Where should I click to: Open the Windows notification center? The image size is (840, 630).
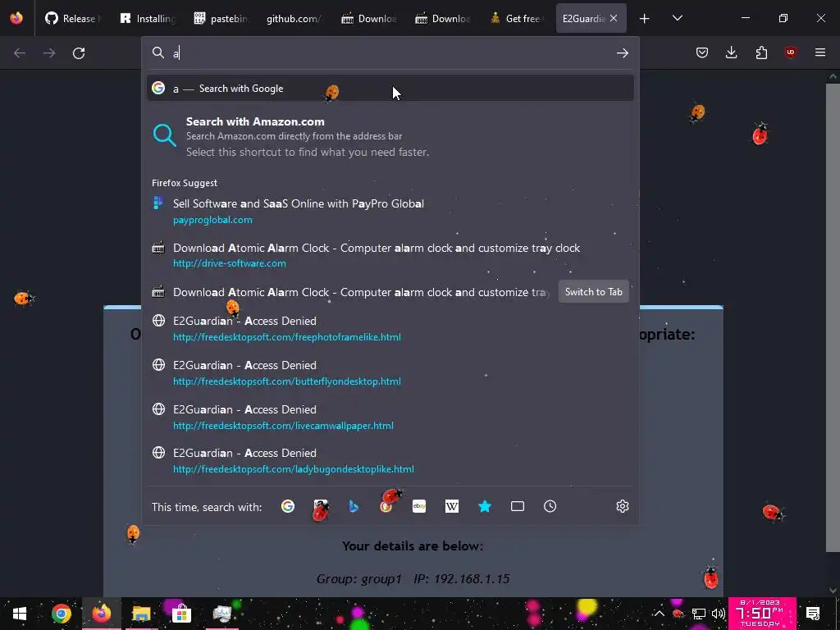pos(813,614)
